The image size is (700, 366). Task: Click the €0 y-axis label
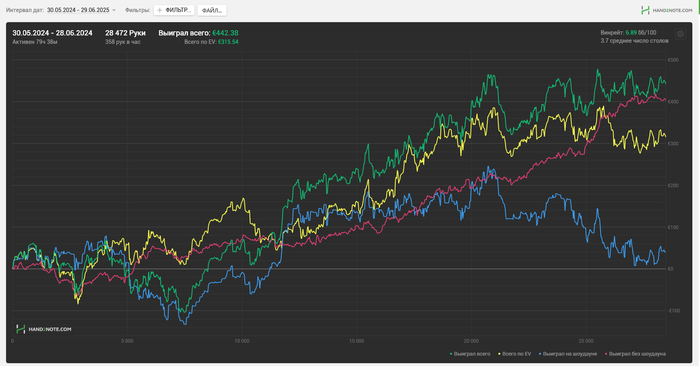point(671,269)
